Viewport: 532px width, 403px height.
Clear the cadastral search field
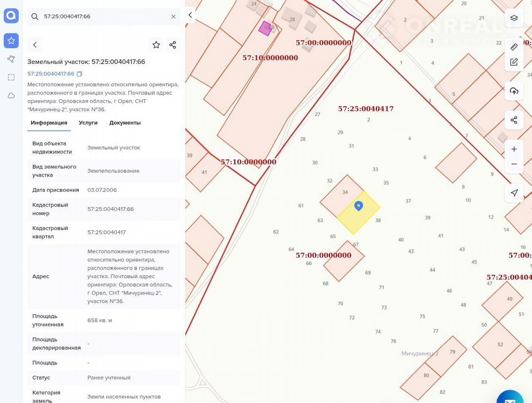(173, 16)
